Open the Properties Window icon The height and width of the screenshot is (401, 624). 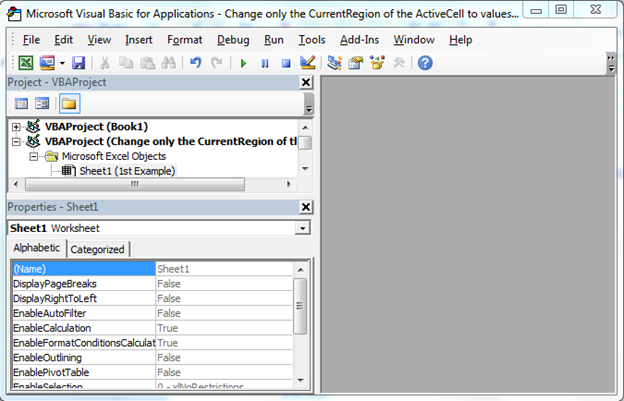click(x=356, y=63)
